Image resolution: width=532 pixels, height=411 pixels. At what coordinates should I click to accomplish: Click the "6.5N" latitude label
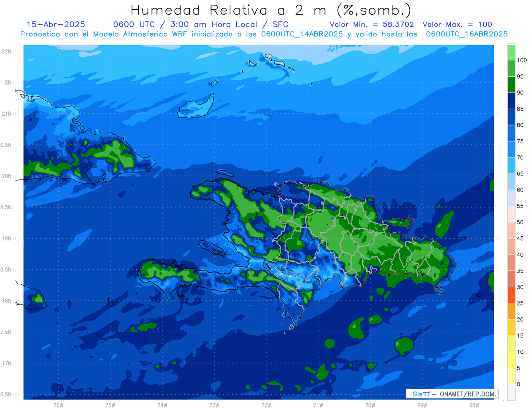[x=6, y=394]
